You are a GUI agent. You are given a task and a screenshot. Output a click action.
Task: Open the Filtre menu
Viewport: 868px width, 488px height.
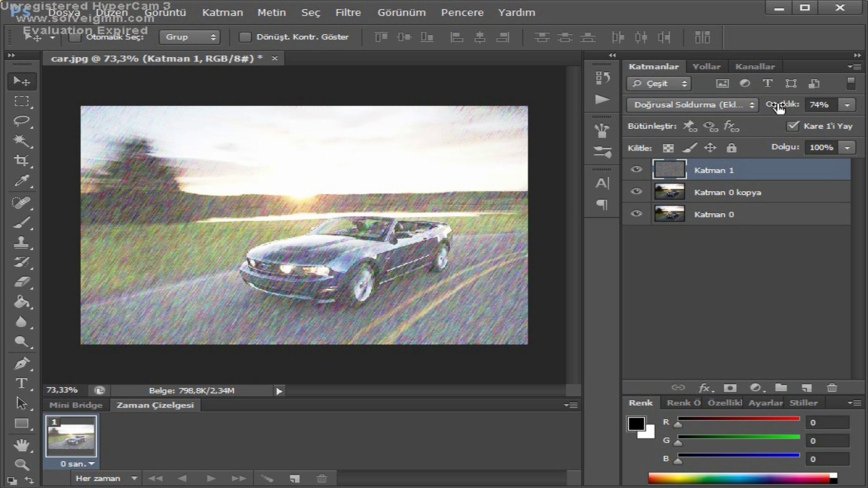[x=348, y=13]
